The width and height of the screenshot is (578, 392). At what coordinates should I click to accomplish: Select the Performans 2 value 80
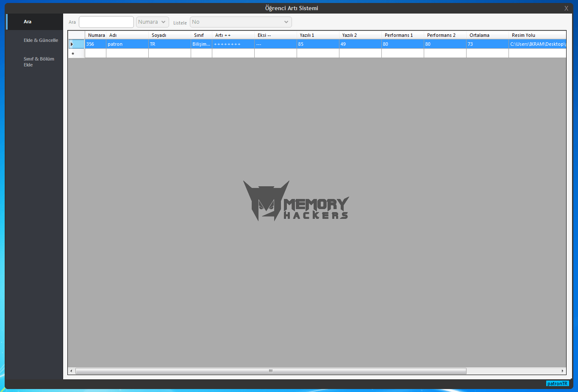click(445, 44)
